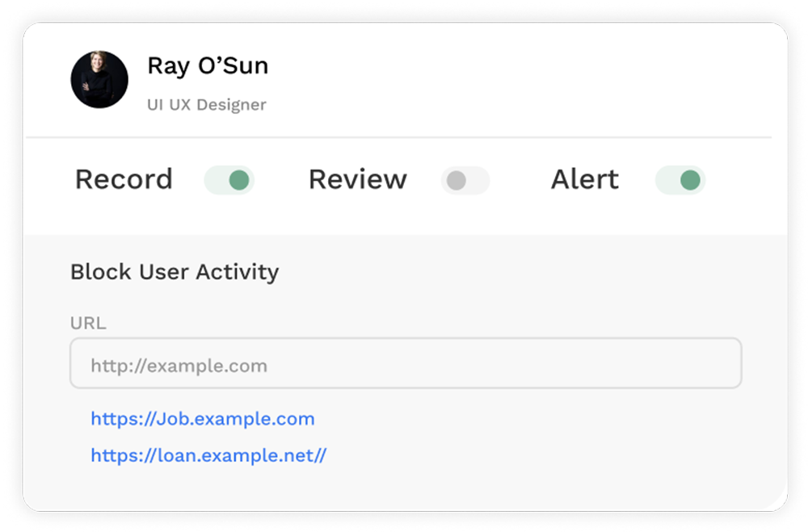Click the Review label text
This screenshot has width=808, height=532.
[x=357, y=180]
